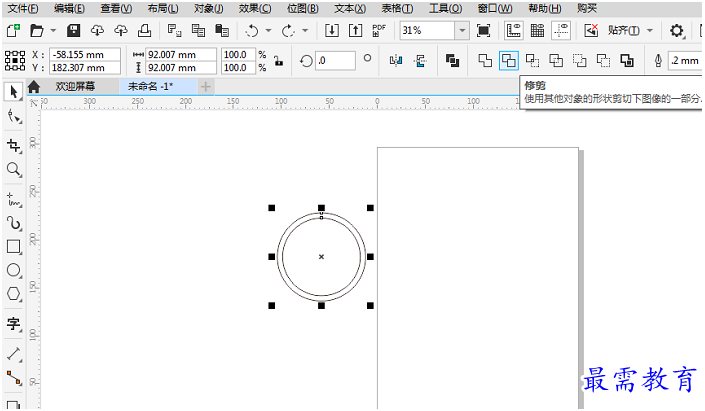Open the 购买 menu
The width and height of the screenshot is (705, 411).
pos(587,9)
